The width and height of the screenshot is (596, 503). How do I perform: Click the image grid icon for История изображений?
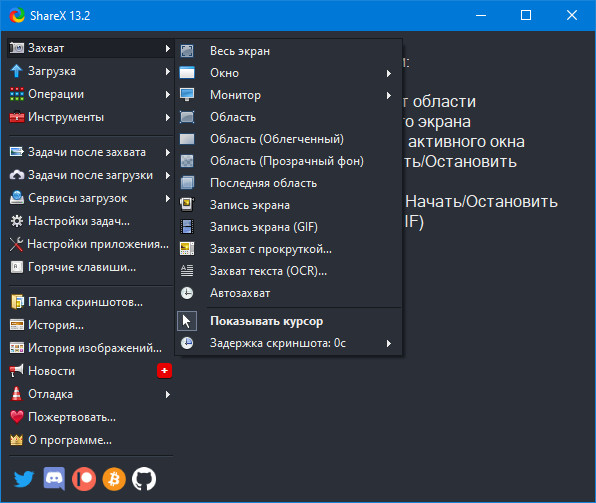[x=17, y=348]
